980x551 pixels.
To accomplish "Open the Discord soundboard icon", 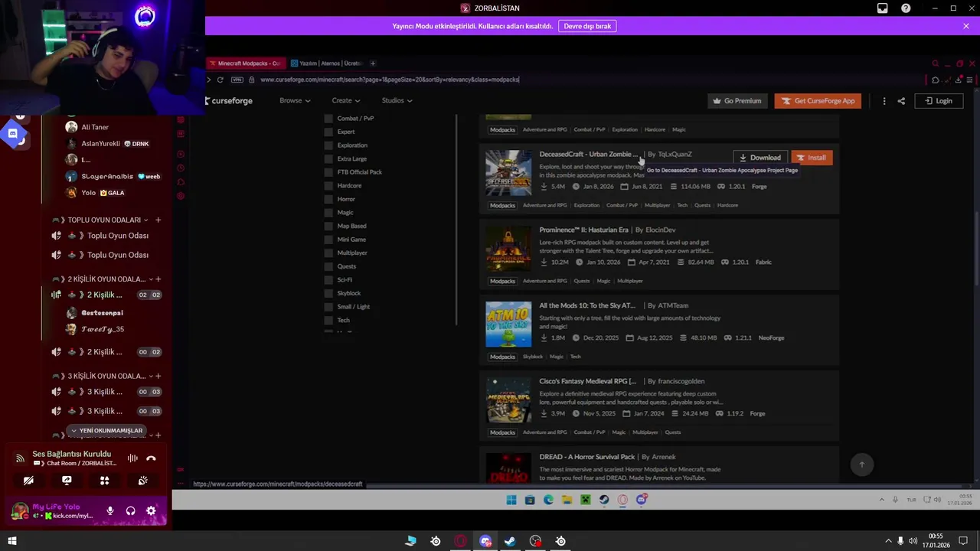I will click(143, 481).
